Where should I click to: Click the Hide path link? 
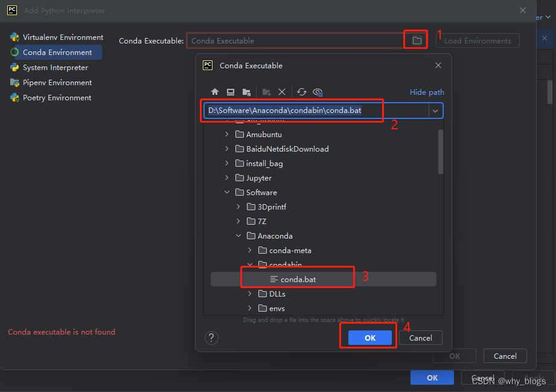pos(427,92)
